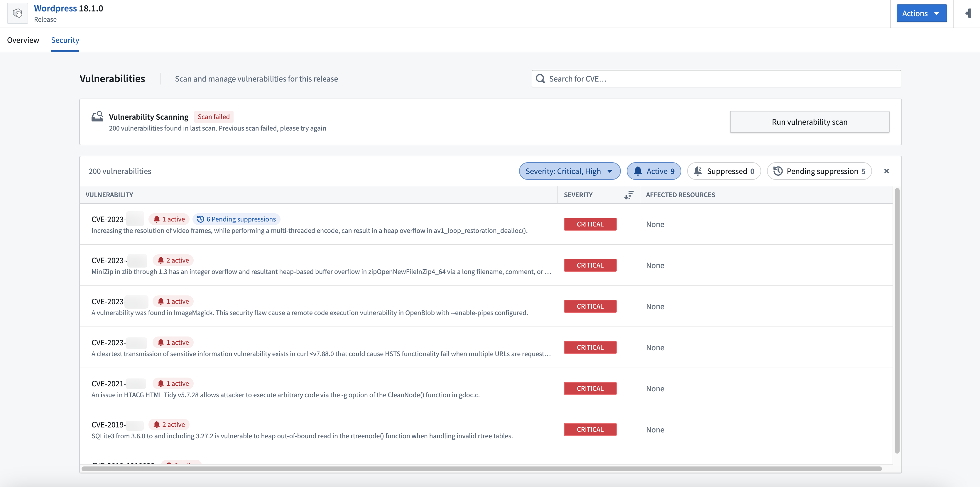Open the av1_loop_restoration heap overflow description
This screenshot has height=487, width=980.
[309, 231]
